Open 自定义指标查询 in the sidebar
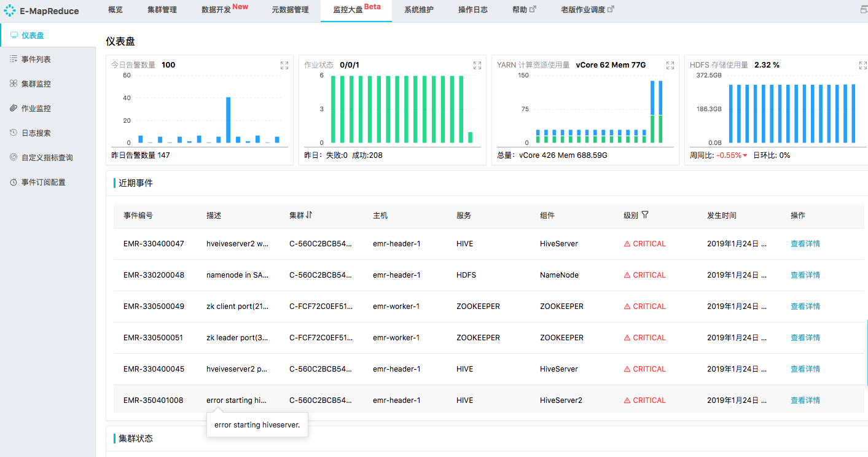The image size is (868, 457). point(48,157)
